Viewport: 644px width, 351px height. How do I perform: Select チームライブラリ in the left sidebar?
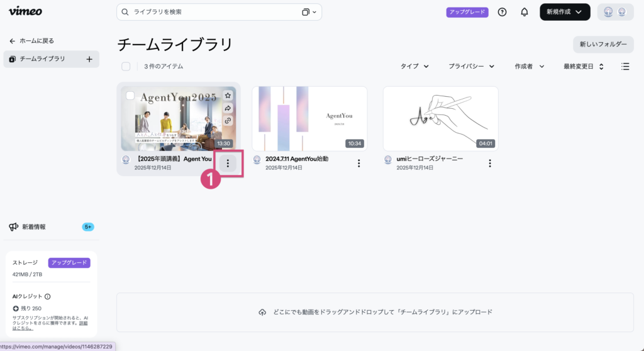coord(42,59)
